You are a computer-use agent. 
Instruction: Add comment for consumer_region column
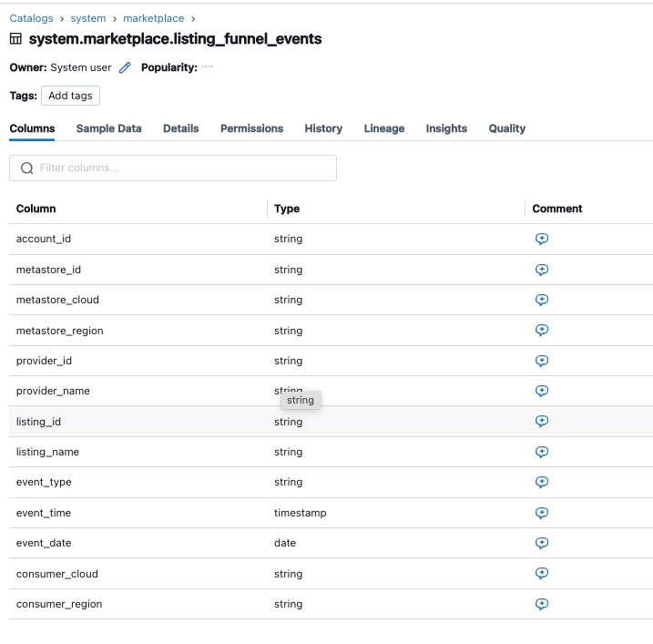[x=541, y=604]
